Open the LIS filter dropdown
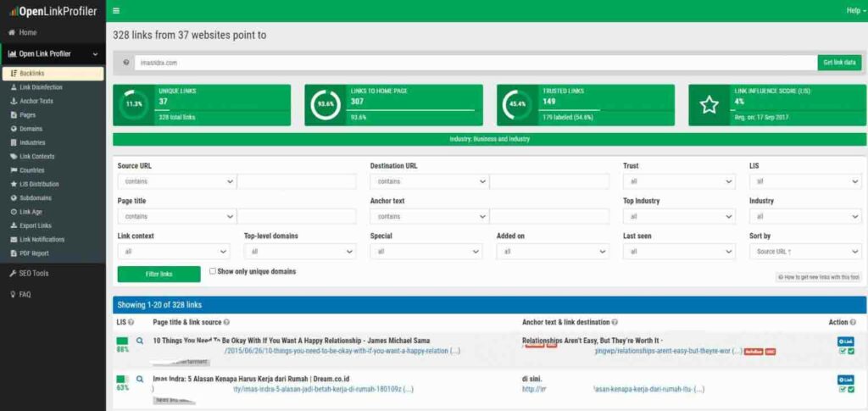Screen dimensions: 868x411 pos(805,181)
